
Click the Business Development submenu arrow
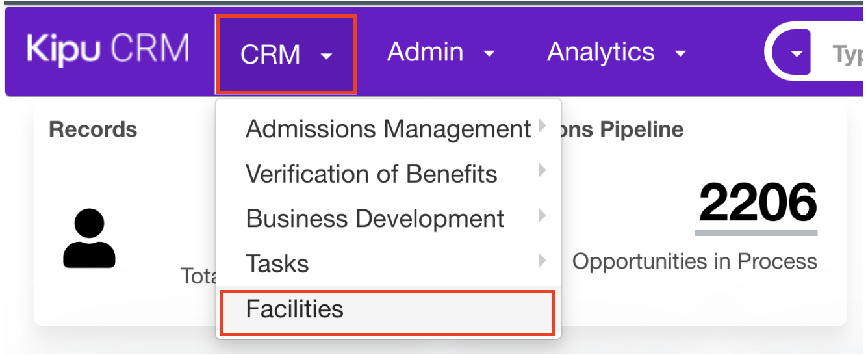542,216
